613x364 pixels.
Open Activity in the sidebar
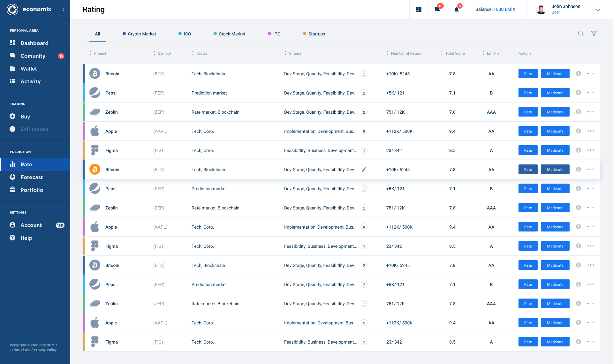pos(35,81)
